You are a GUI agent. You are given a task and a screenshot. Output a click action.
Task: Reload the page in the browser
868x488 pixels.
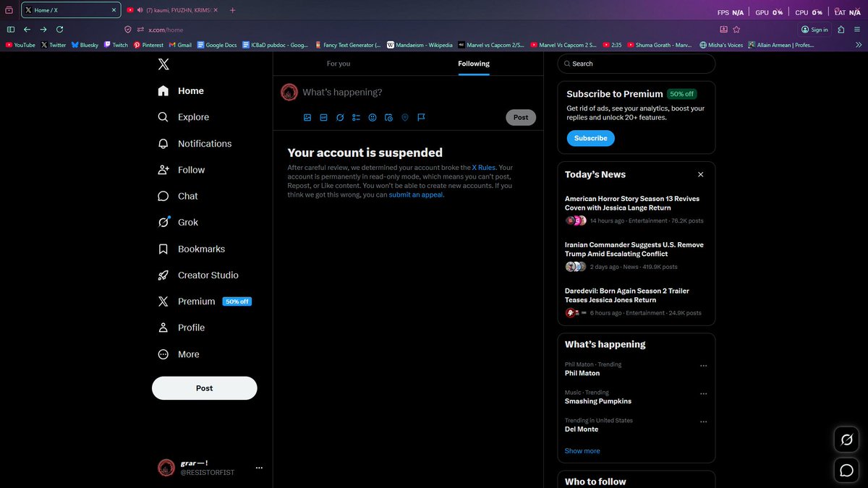(59, 30)
